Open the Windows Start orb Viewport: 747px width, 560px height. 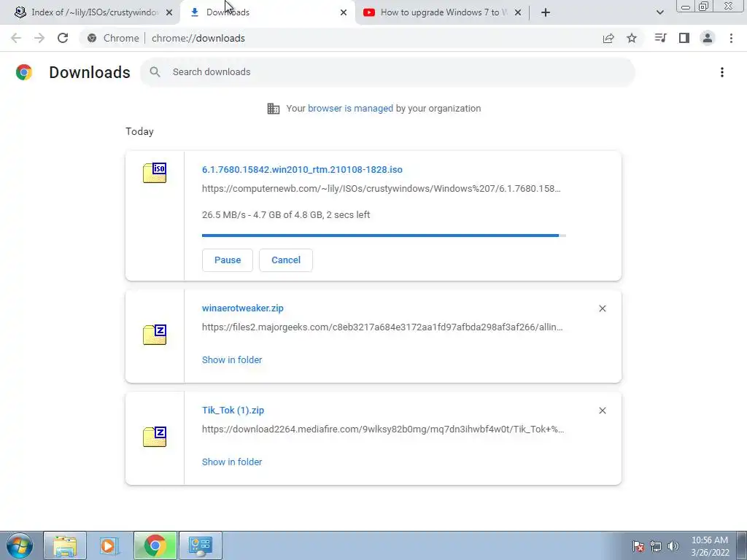pos(20,545)
